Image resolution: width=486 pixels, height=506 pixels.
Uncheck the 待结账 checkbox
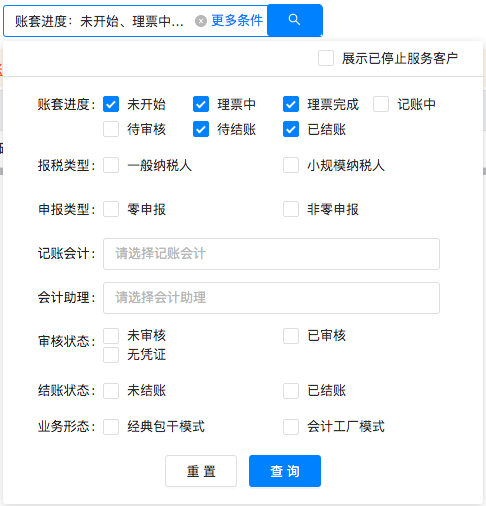(201, 129)
